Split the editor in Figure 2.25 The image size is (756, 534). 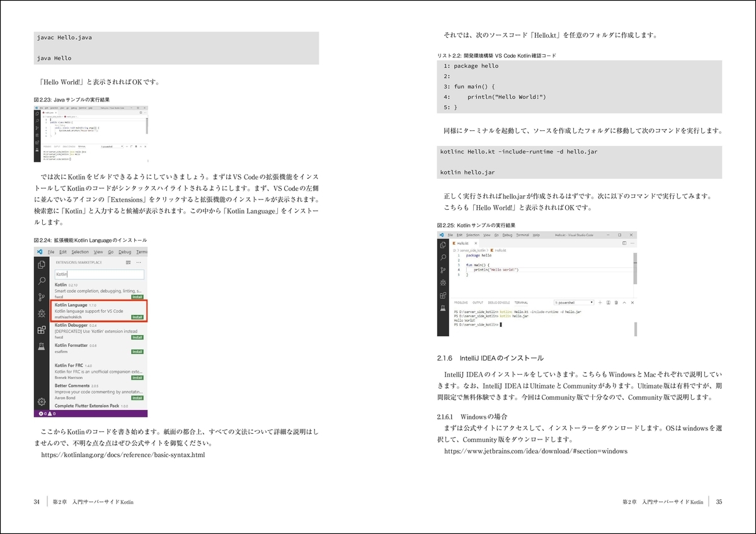pyautogui.click(x=624, y=243)
